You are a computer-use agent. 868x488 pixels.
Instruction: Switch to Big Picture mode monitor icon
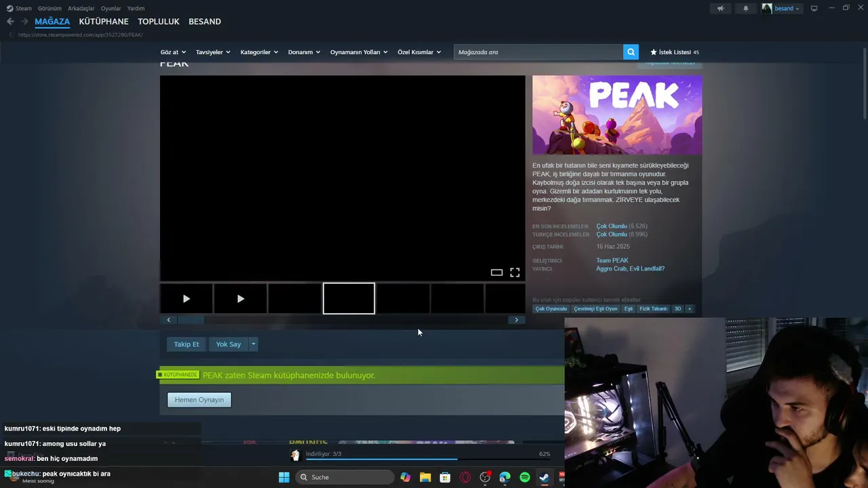tap(814, 8)
